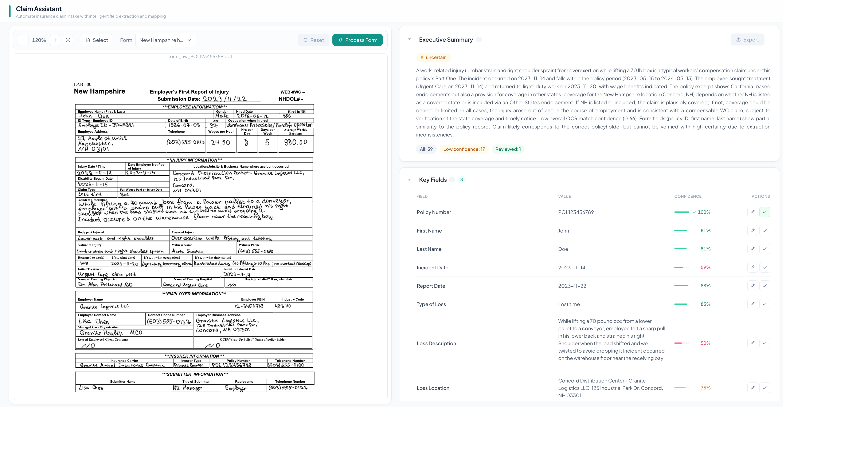Screen dimensions: 868x452
Task: Open the New Hampshire form dropdown
Action: click(x=165, y=40)
